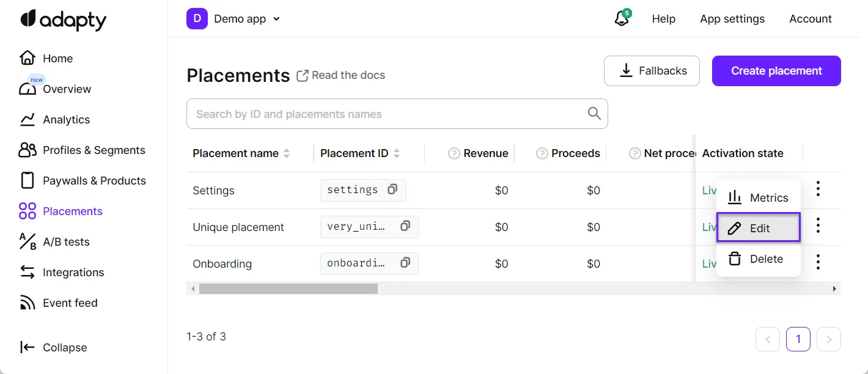868x374 pixels.
Task: Focus the placements search field
Action: 388,114
